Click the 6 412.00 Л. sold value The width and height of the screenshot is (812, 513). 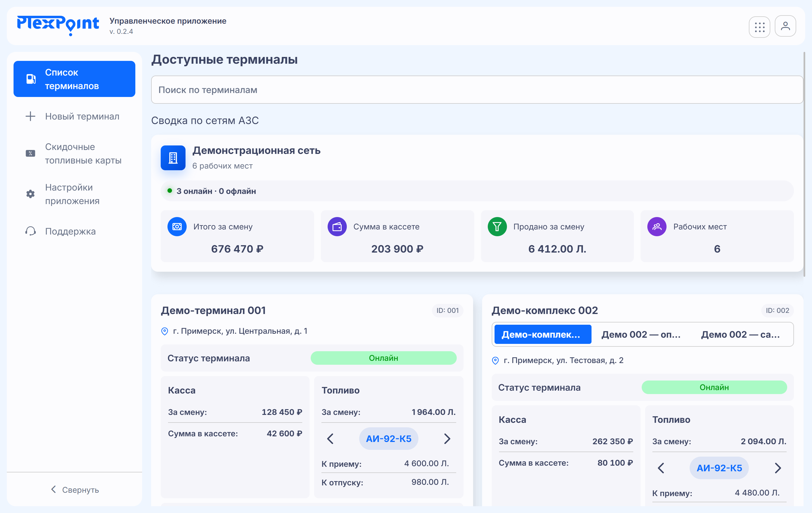557,249
